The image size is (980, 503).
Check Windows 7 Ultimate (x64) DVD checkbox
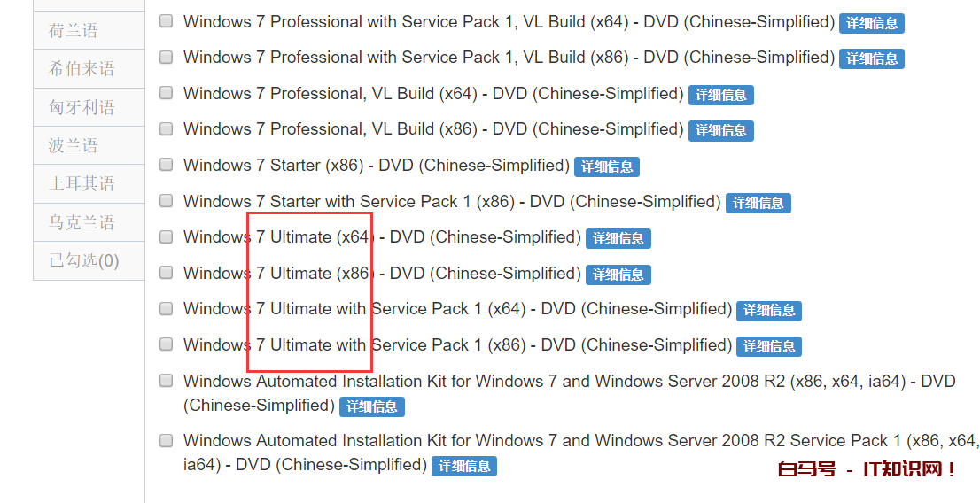[166, 237]
